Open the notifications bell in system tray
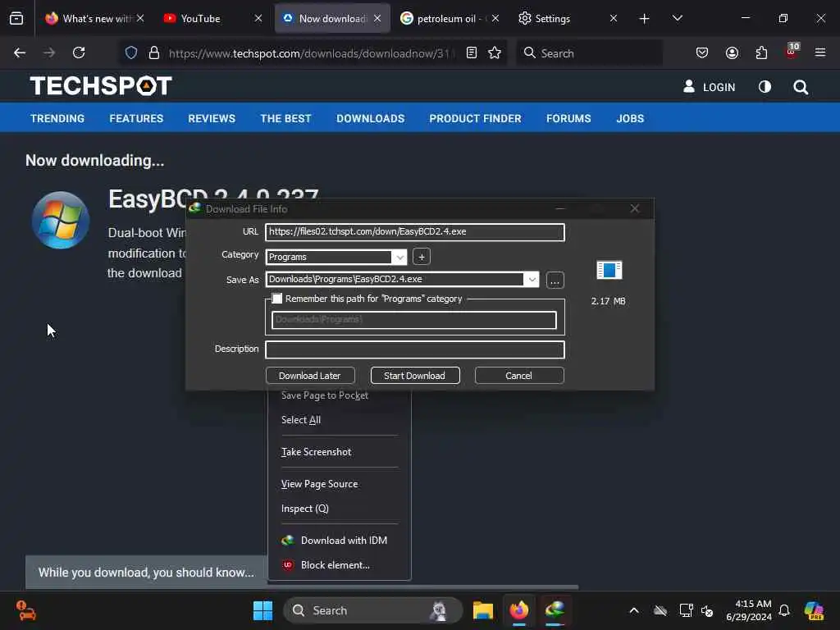This screenshot has width=840, height=630. click(784, 610)
